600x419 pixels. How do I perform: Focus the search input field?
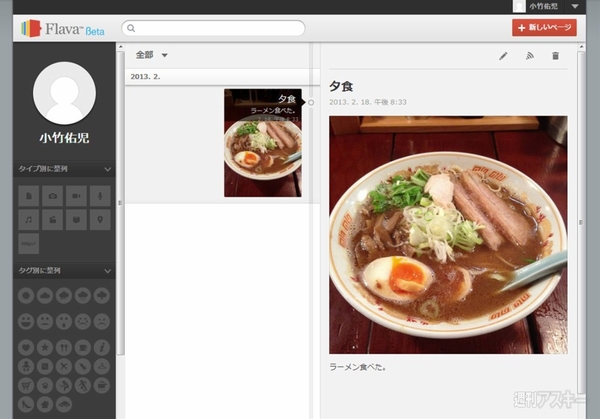[x=213, y=28]
